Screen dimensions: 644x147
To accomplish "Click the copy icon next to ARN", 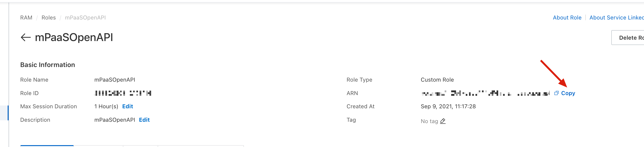I will (556, 93).
